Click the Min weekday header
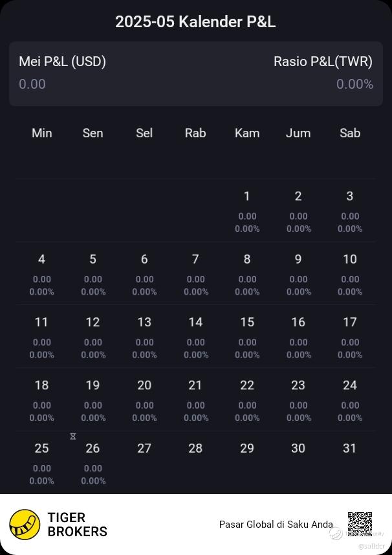Image resolution: width=392 pixels, height=555 pixels. pyautogui.click(x=41, y=133)
